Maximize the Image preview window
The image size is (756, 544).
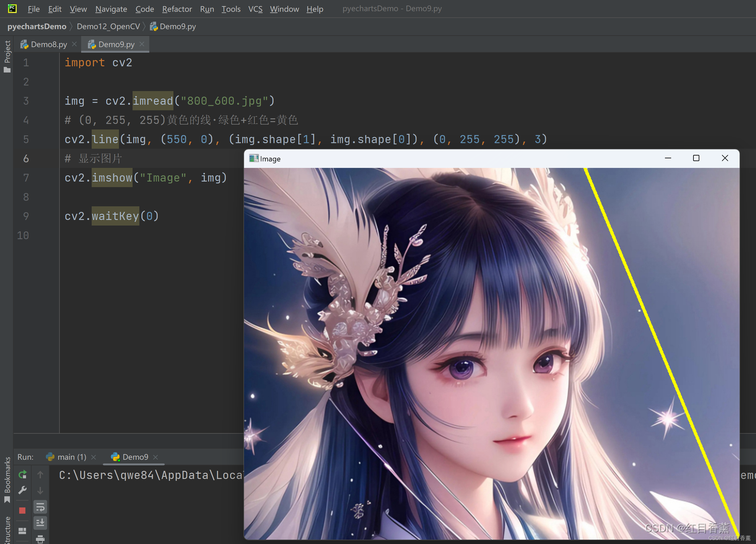click(696, 158)
